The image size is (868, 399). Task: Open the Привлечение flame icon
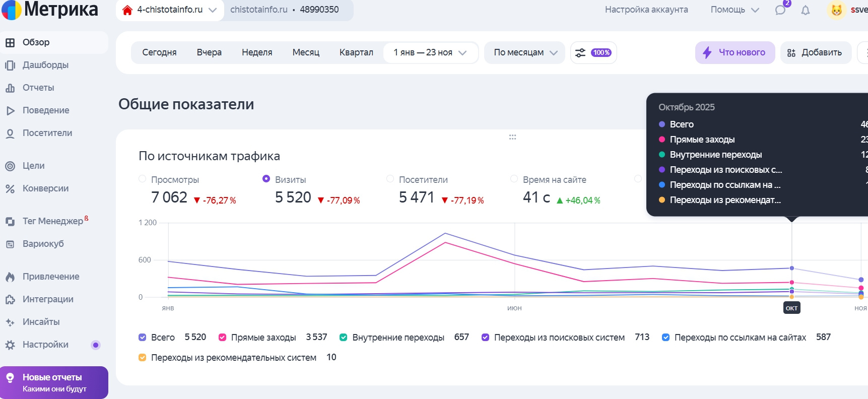click(10, 277)
